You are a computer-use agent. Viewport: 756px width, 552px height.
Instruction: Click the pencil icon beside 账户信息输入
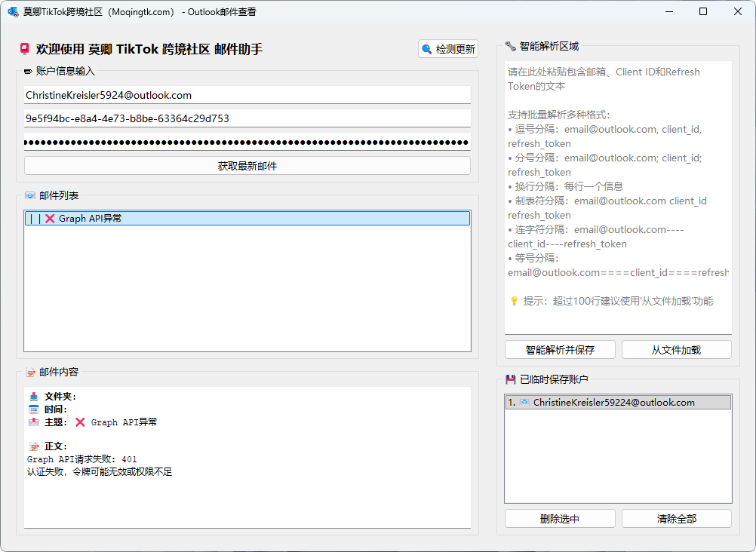(x=28, y=72)
